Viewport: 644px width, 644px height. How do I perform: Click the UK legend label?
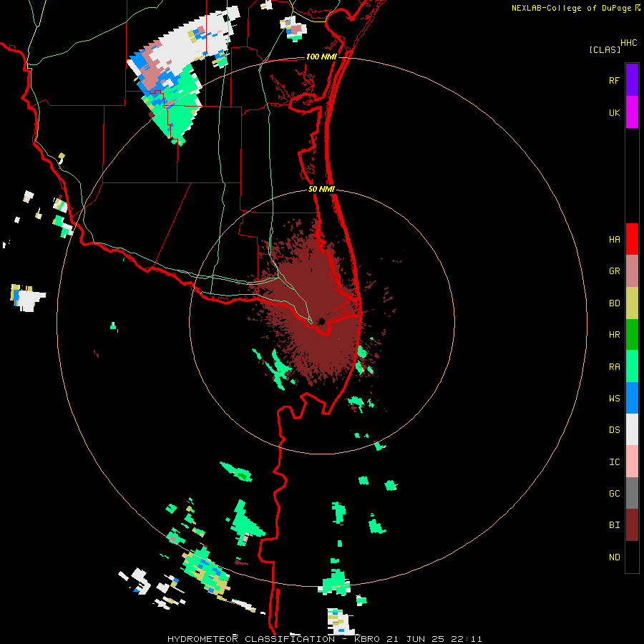(614, 112)
